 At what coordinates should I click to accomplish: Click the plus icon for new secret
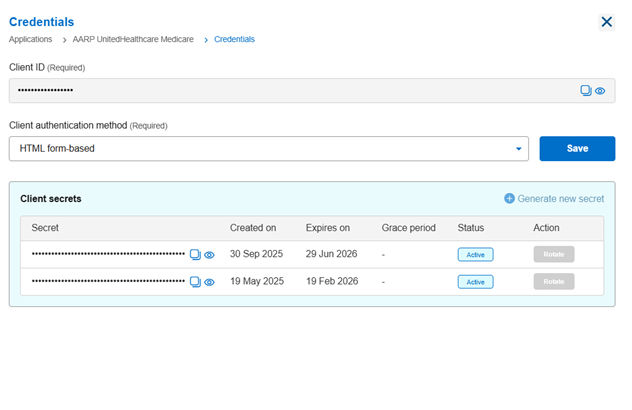(509, 198)
